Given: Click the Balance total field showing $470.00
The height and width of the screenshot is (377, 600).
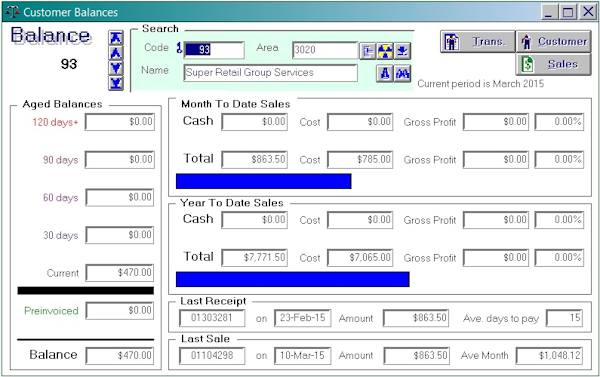Looking at the screenshot, I should (x=120, y=356).
